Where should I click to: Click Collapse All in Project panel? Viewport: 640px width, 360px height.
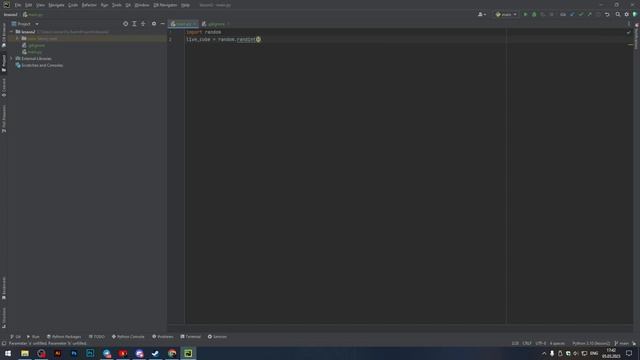pos(143,24)
